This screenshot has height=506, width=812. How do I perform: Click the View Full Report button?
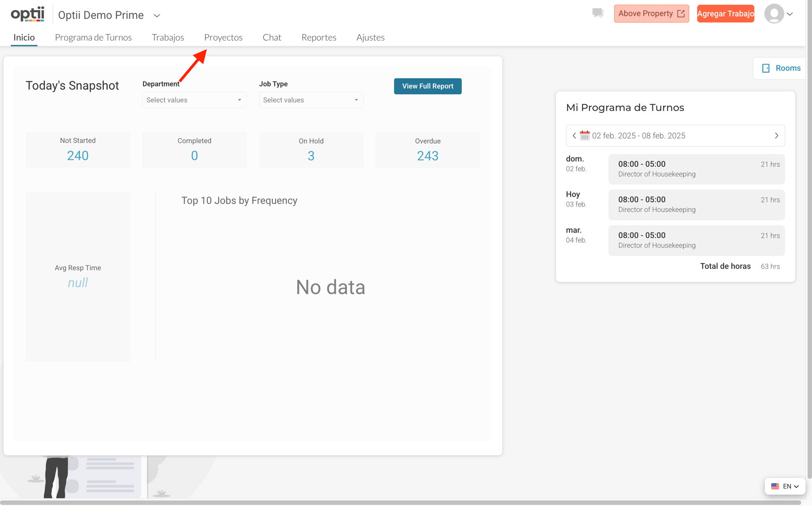(x=427, y=86)
